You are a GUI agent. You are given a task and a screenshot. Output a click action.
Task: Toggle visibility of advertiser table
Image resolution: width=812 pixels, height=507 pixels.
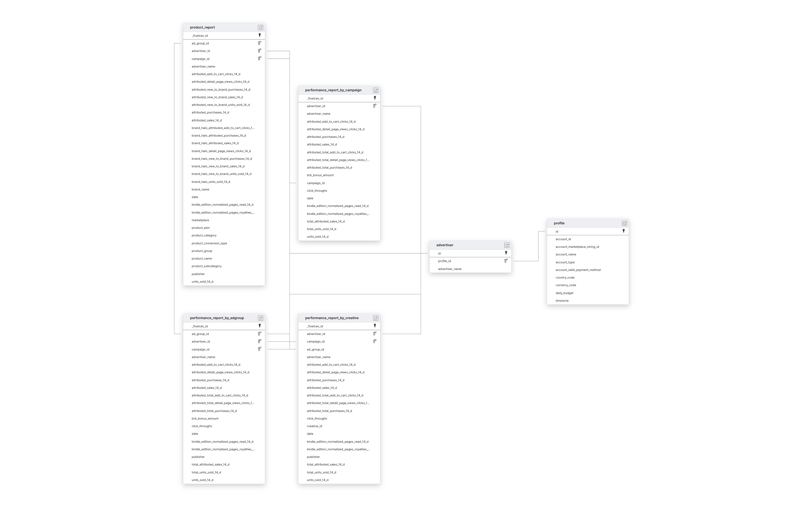[506, 245]
